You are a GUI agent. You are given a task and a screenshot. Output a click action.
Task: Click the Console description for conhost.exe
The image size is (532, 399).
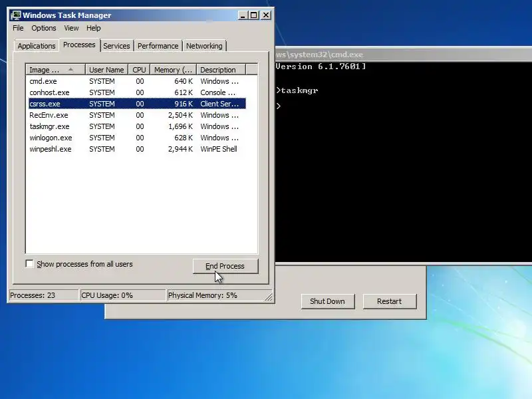(x=217, y=92)
